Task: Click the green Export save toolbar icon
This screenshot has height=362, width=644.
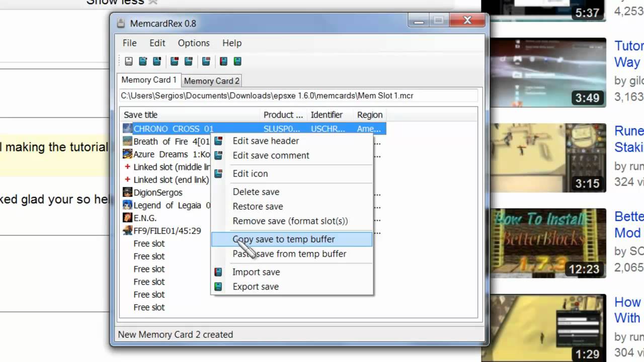Action: point(237,61)
